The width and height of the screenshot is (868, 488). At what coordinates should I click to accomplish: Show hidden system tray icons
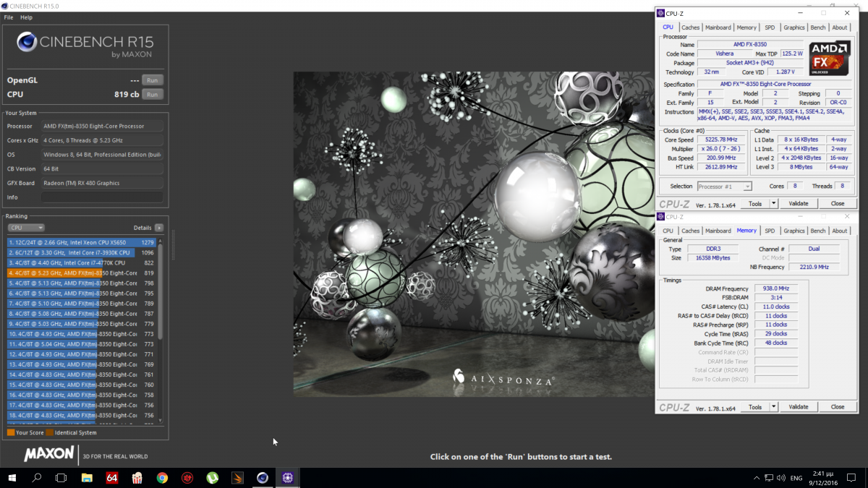(x=757, y=478)
